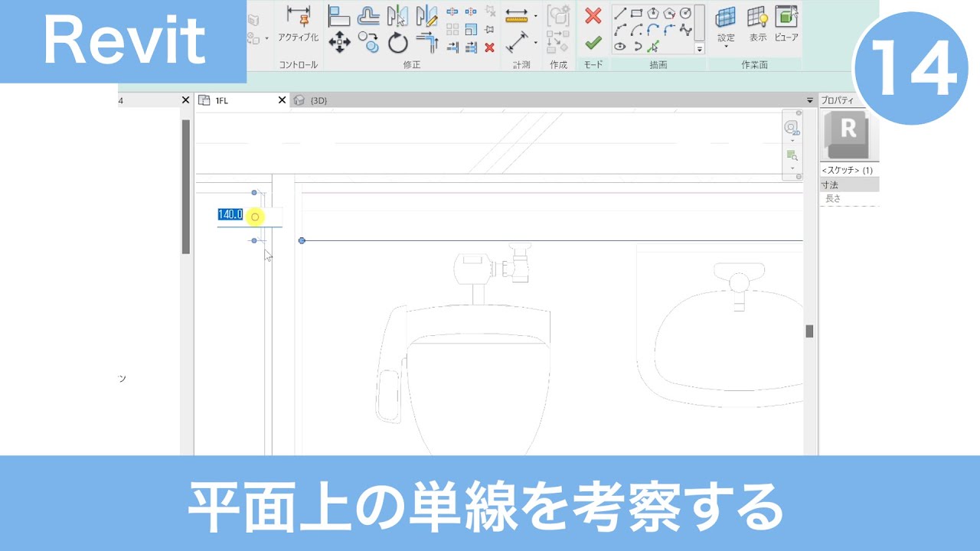Click the <スケッチ> (1) filter text
This screenshot has width=980, height=551.
point(847,171)
